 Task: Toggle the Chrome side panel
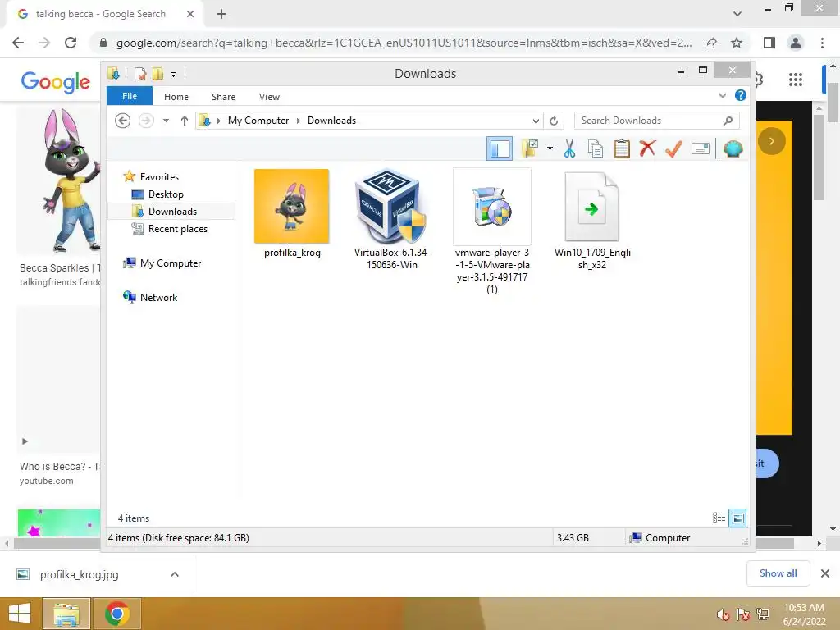[769, 43]
